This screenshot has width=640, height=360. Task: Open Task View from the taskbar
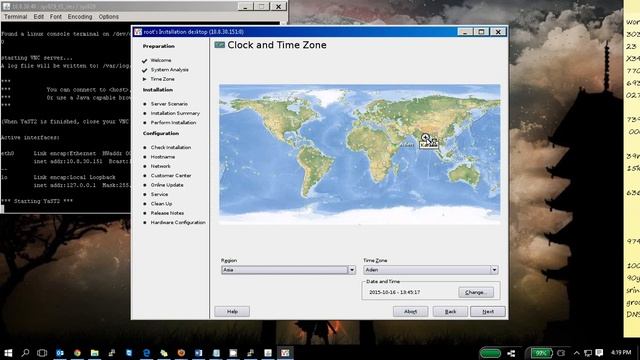42,353
